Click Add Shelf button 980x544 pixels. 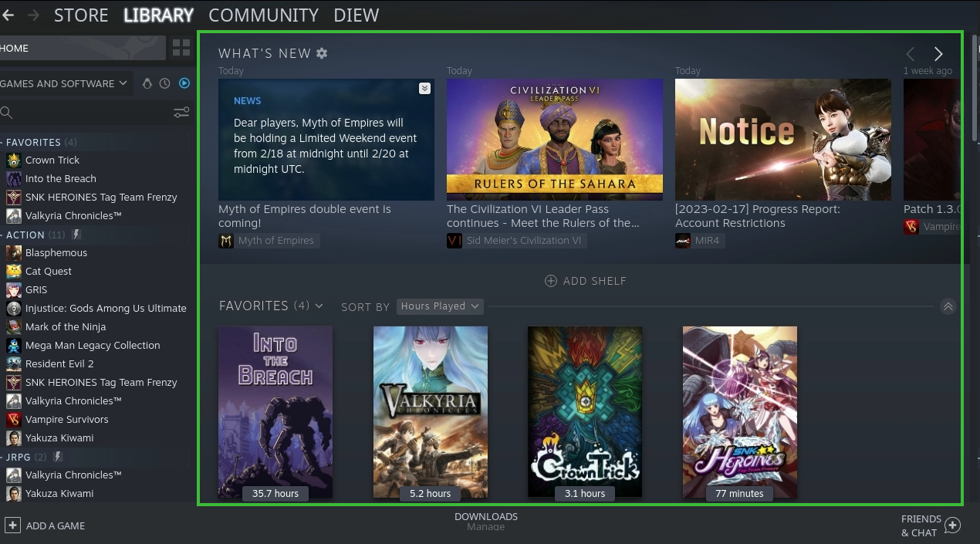click(586, 281)
